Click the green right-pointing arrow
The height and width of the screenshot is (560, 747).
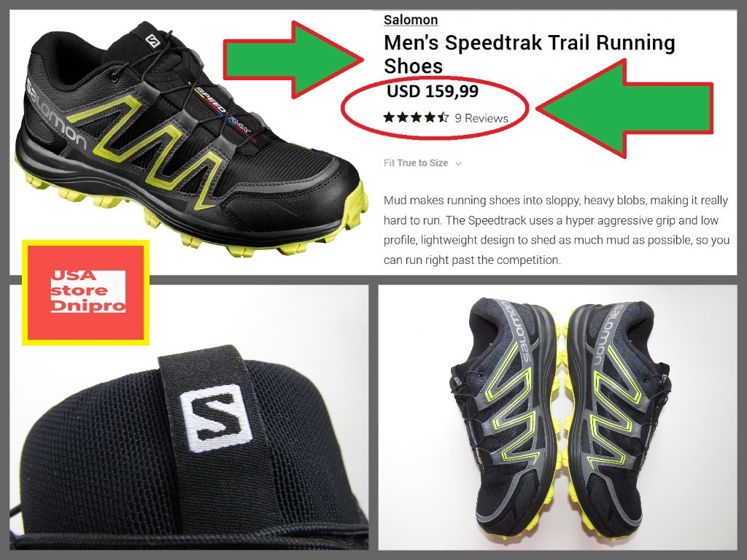pos(293,60)
